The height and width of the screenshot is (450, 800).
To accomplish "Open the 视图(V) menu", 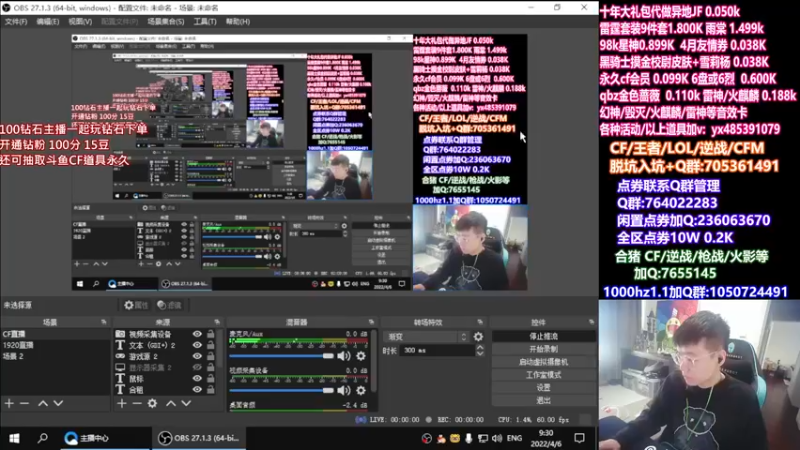I will (80, 21).
